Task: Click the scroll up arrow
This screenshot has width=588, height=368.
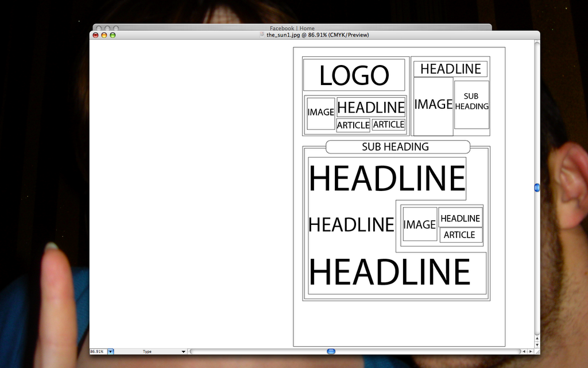Action: click(x=537, y=339)
